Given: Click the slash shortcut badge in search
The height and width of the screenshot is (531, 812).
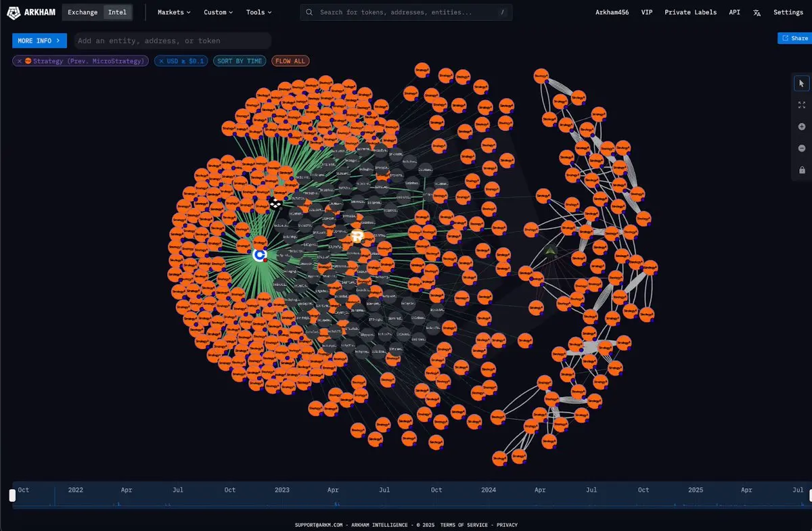Looking at the screenshot, I should [x=501, y=12].
